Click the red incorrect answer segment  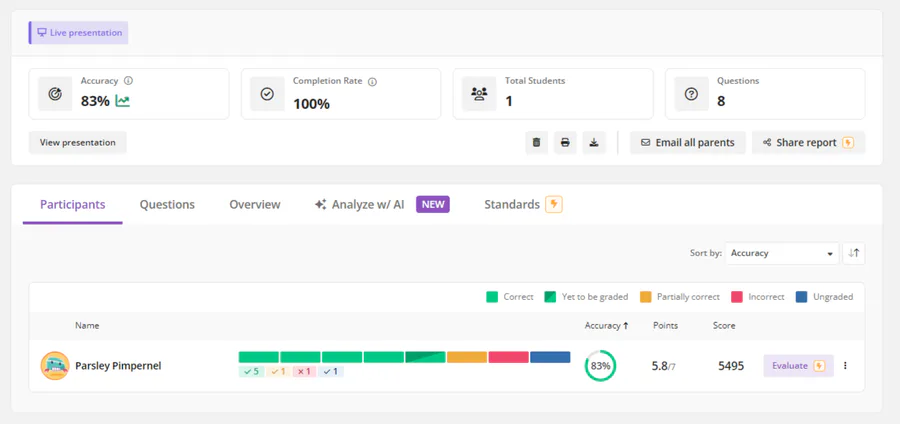point(508,357)
